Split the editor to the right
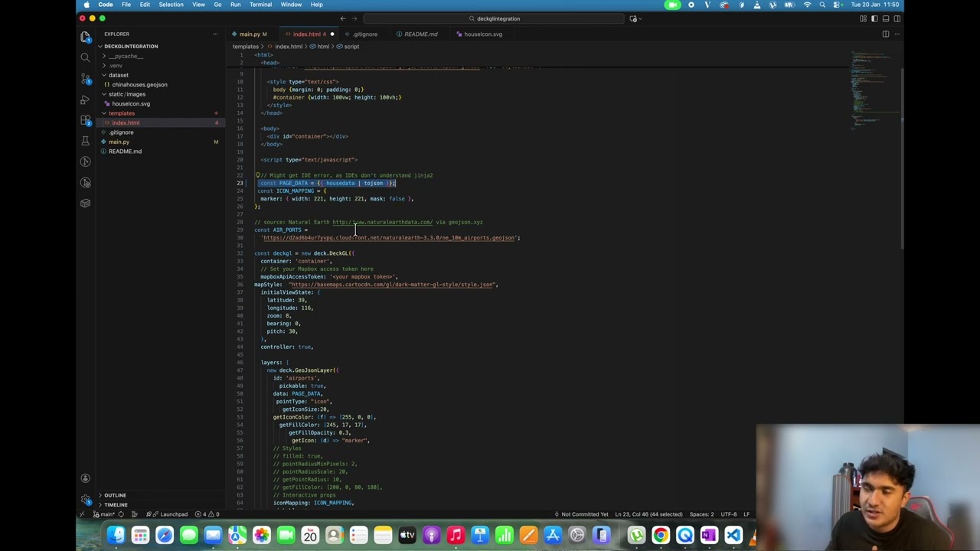980x551 pixels. coord(886,34)
